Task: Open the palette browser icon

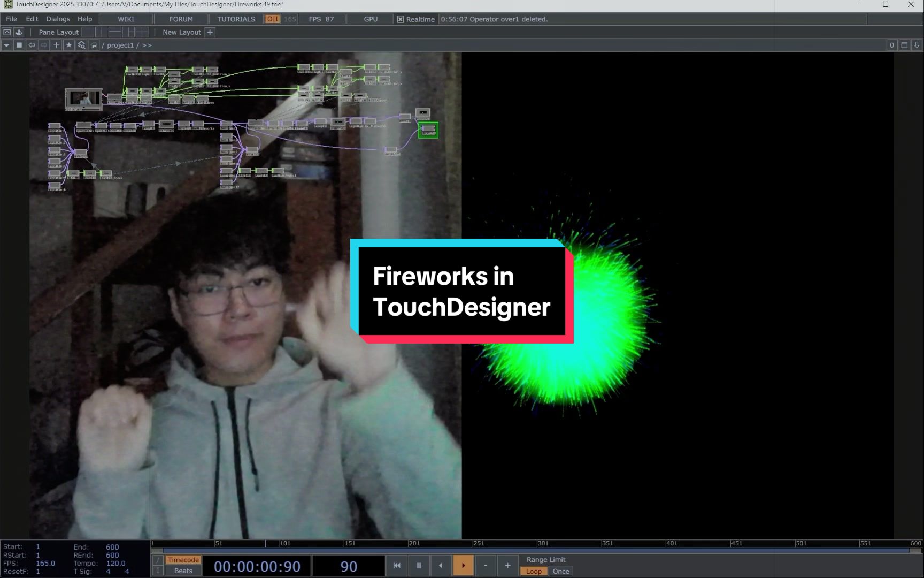Action: click(19, 32)
